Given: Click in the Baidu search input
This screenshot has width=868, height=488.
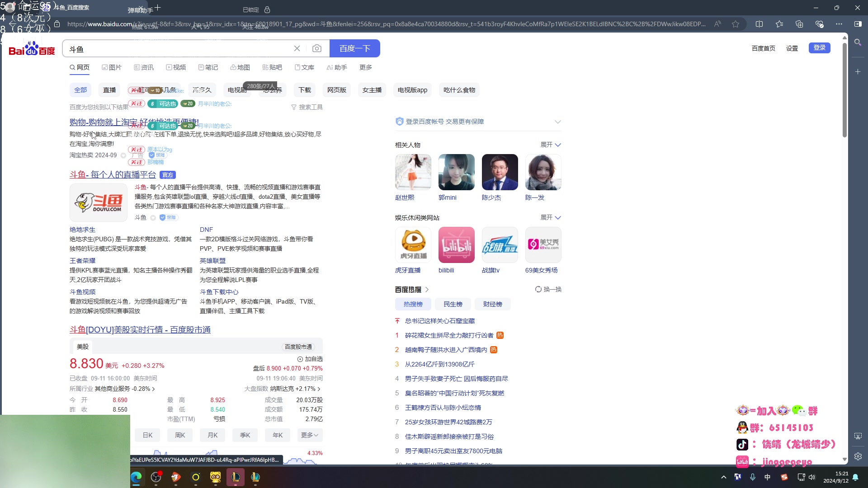Looking at the screenshot, I should pos(179,48).
